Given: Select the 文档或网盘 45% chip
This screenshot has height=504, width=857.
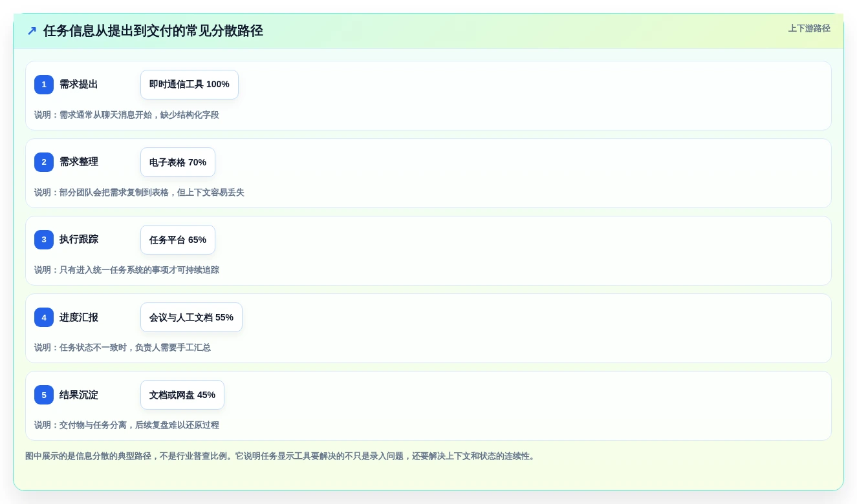Looking at the screenshot, I should [182, 395].
